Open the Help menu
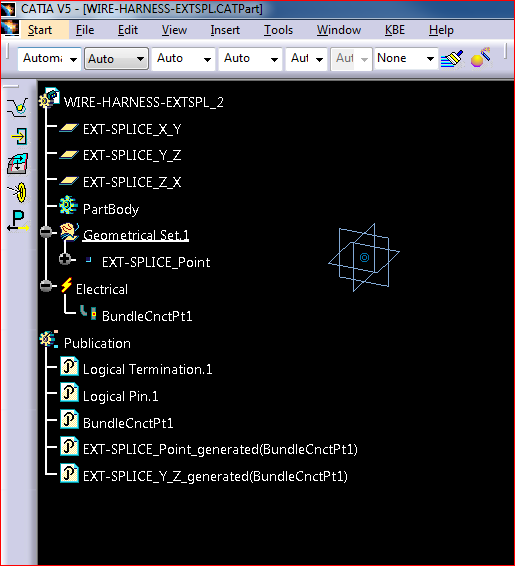The height and width of the screenshot is (566, 515). tap(441, 30)
